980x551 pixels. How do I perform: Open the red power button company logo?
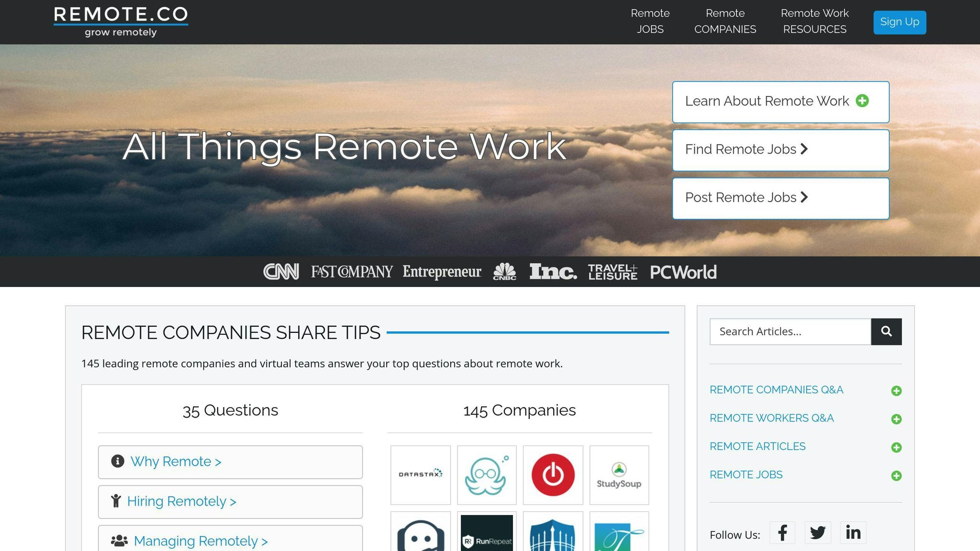[553, 475]
